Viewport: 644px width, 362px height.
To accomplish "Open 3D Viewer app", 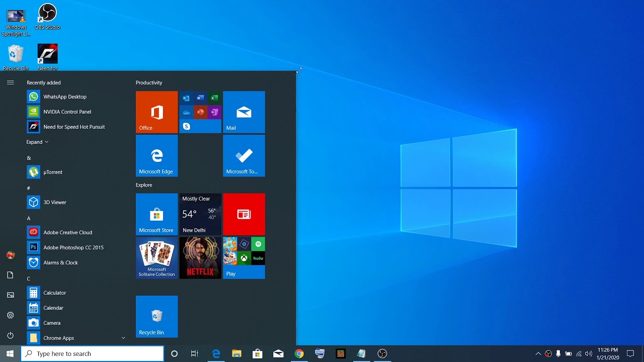I will (75, 202).
